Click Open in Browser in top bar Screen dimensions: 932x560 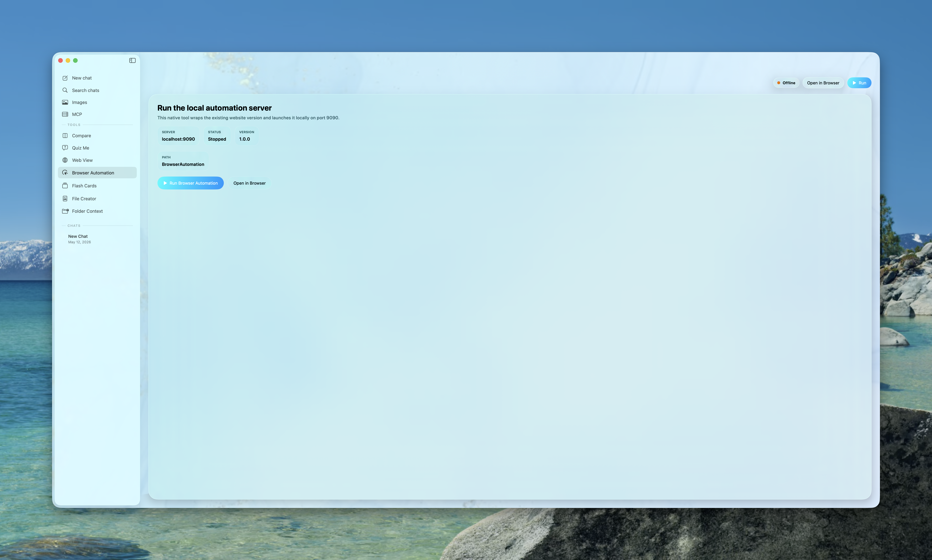823,83
